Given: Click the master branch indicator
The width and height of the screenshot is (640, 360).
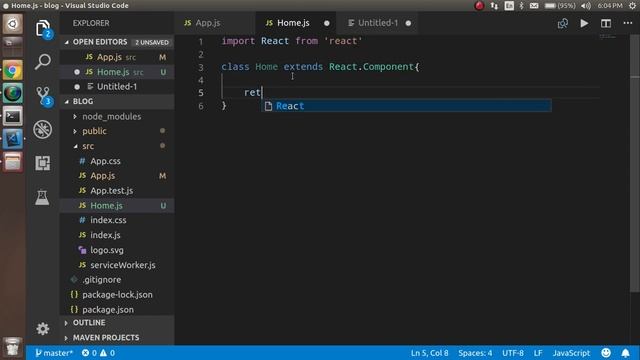Looking at the screenshot, I should [x=53, y=353].
